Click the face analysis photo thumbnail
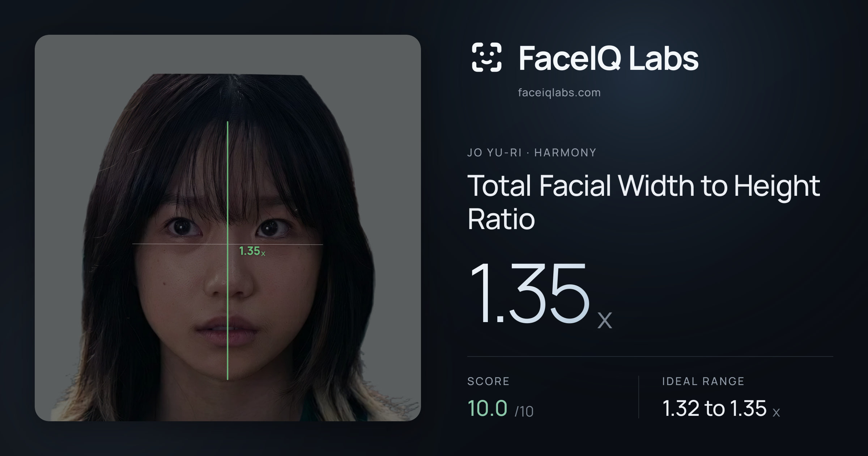868x456 pixels. click(228, 228)
